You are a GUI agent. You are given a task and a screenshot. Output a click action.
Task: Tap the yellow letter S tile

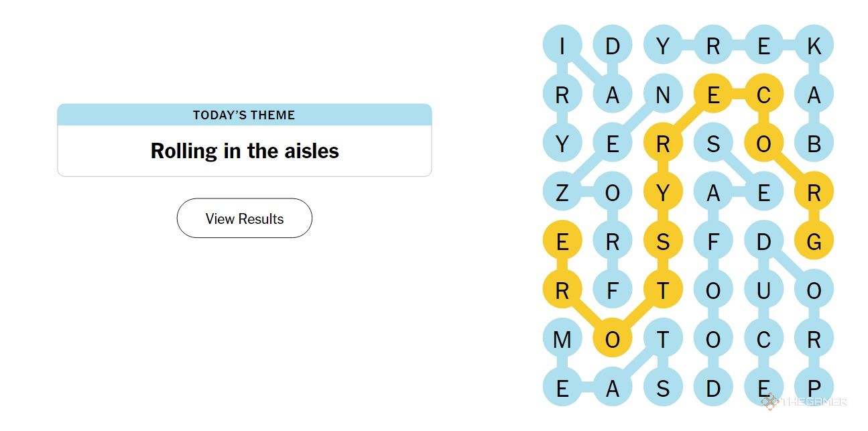(663, 242)
